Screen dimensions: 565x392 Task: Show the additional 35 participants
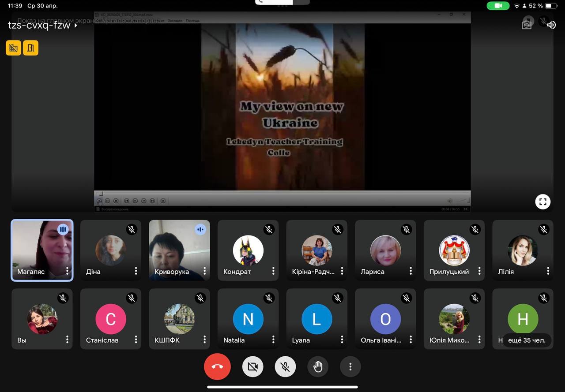[527, 340]
